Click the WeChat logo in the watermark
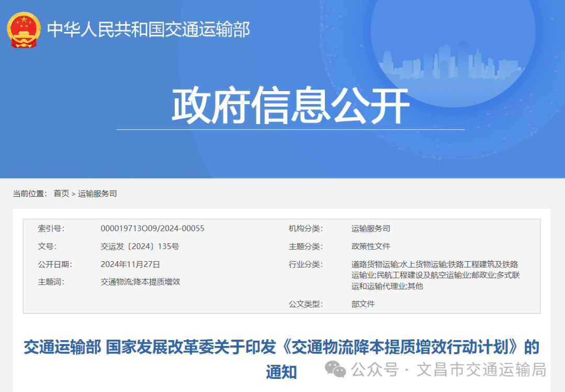The width and height of the screenshot is (565, 392). pos(335,369)
